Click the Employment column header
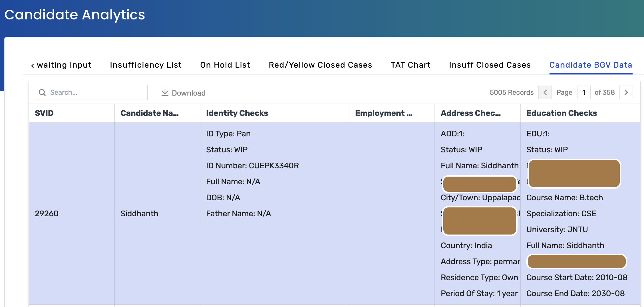 click(x=383, y=113)
